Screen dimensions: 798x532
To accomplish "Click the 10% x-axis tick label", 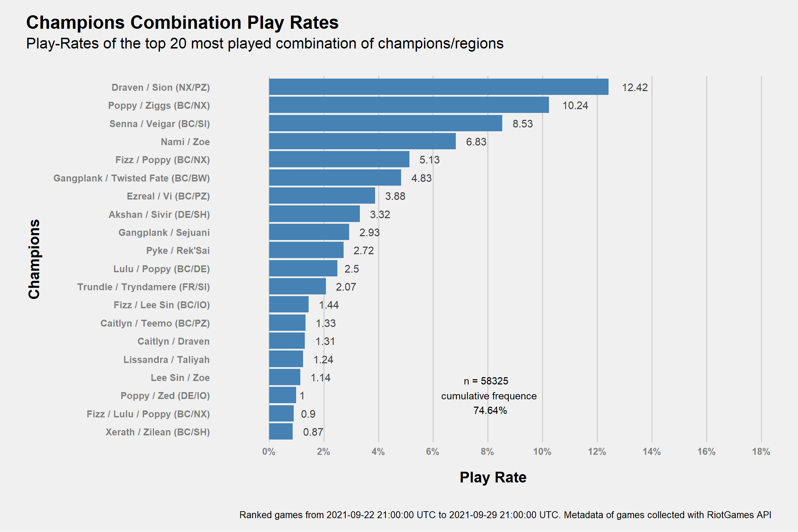I will click(542, 452).
